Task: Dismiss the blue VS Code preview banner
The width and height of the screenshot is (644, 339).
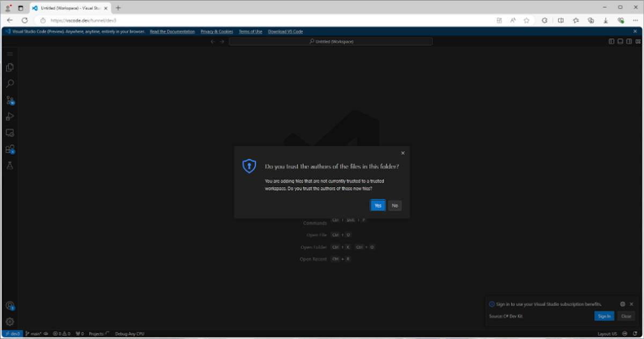Action: click(635, 32)
